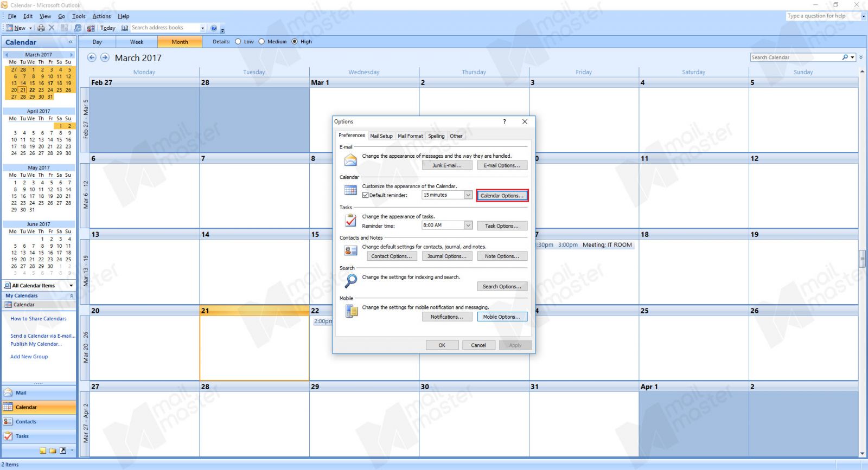Select the Low details radio button
868x470 pixels.
[238, 41]
